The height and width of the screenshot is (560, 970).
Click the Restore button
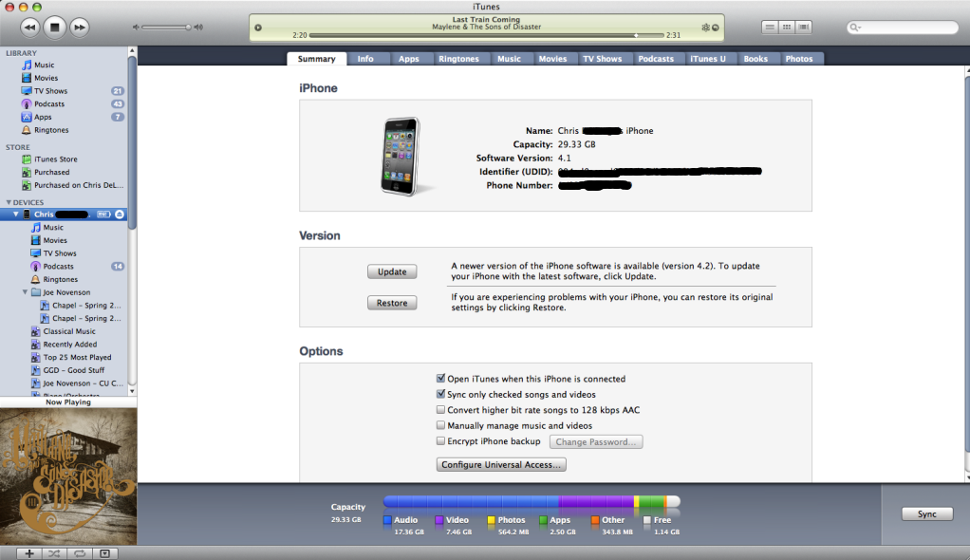point(392,303)
